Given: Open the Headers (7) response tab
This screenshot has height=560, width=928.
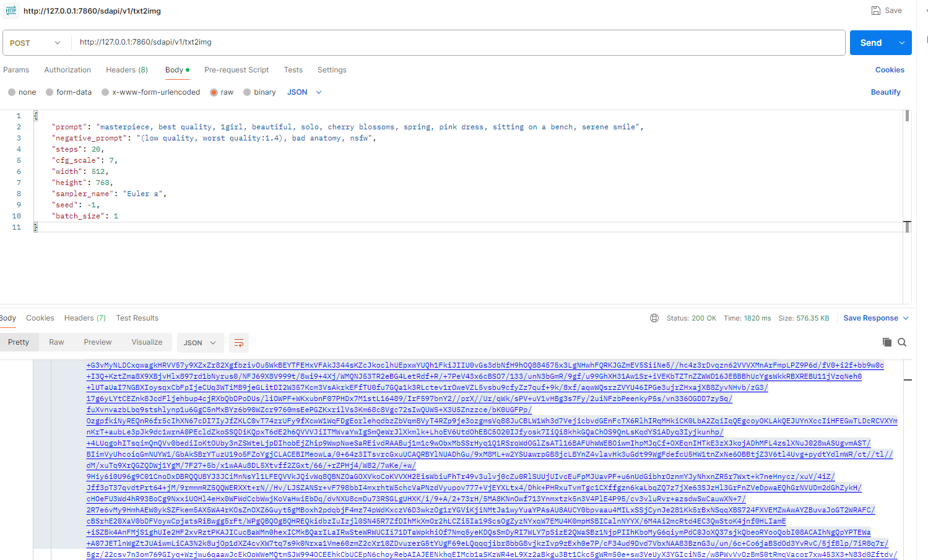Looking at the screenshot, I should pos(85,317).
